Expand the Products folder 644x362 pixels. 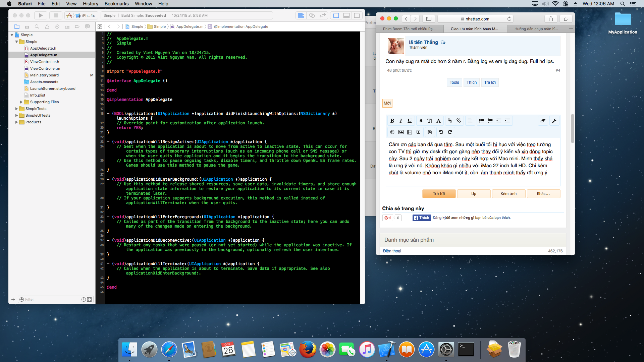[x=16, y=122]
